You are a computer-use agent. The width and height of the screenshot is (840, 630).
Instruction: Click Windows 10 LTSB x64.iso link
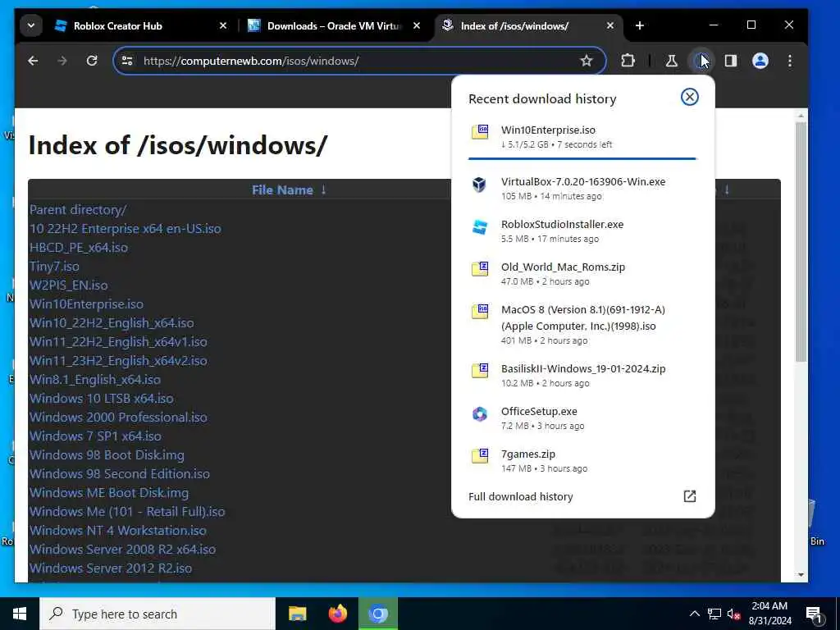(x=101, y=399)
